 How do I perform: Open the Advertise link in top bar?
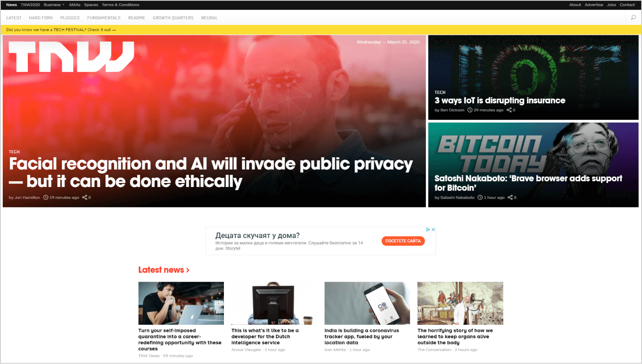pos(594,5)
